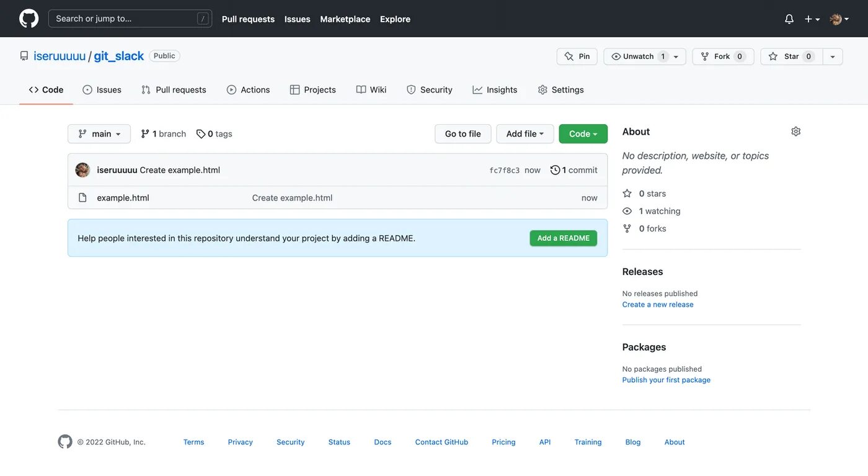Open the commit history via clock icon
Viewport: 868px width, 476px height.
coord(555,170)
